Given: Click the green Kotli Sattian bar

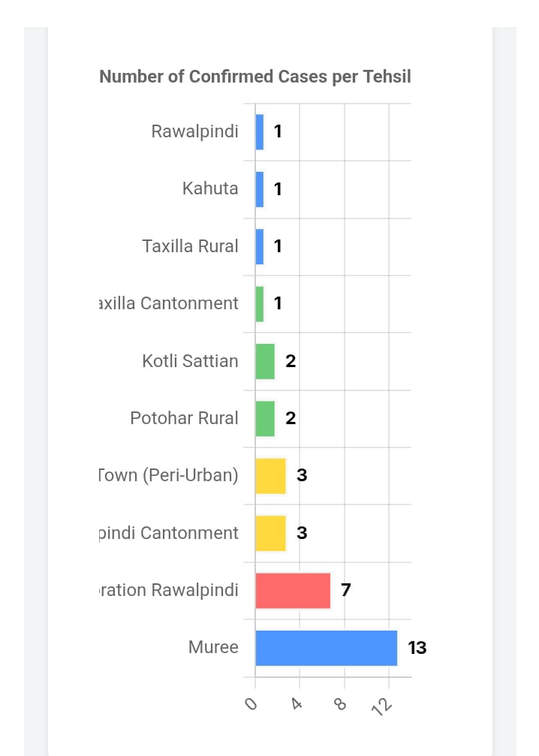Looking at the screenshot, I should pyautogui.click(x=265, y=361).
